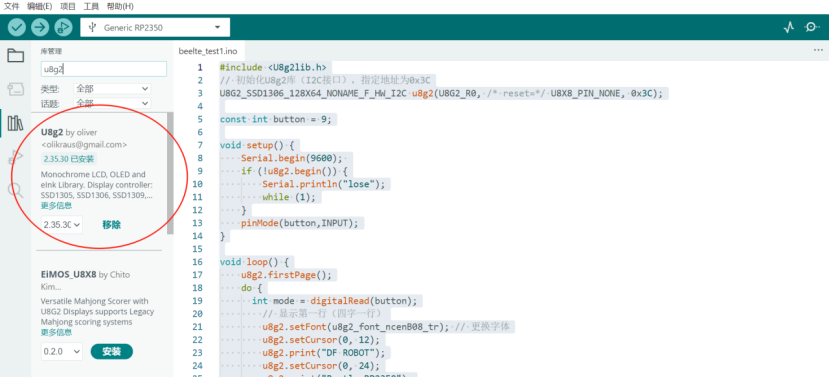Viewport: 830px width, 377px height.
Task: Click the 库管理 panel heading
Action: [x=51, y=51]
